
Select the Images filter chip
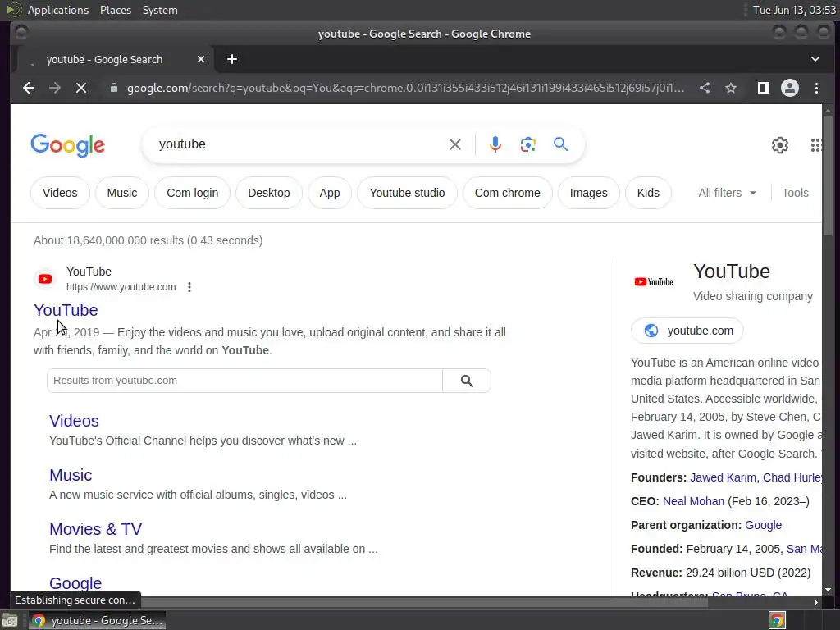pos(588,193)
